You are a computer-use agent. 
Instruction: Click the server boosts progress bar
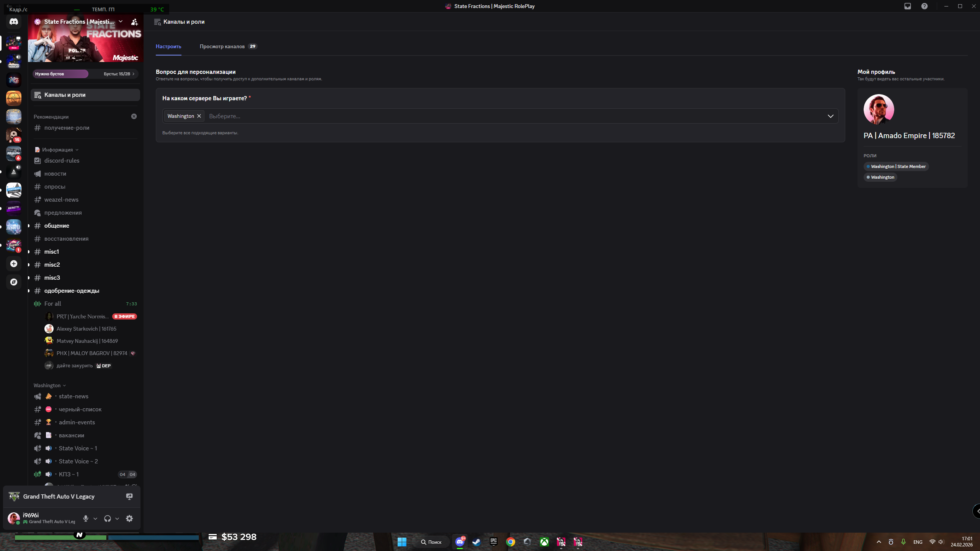(85, 74)
